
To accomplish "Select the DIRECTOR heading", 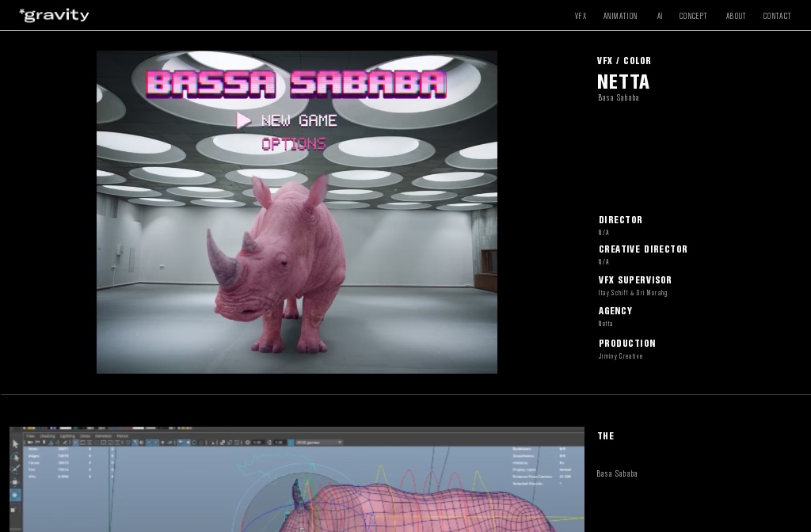I will [621, 220].
